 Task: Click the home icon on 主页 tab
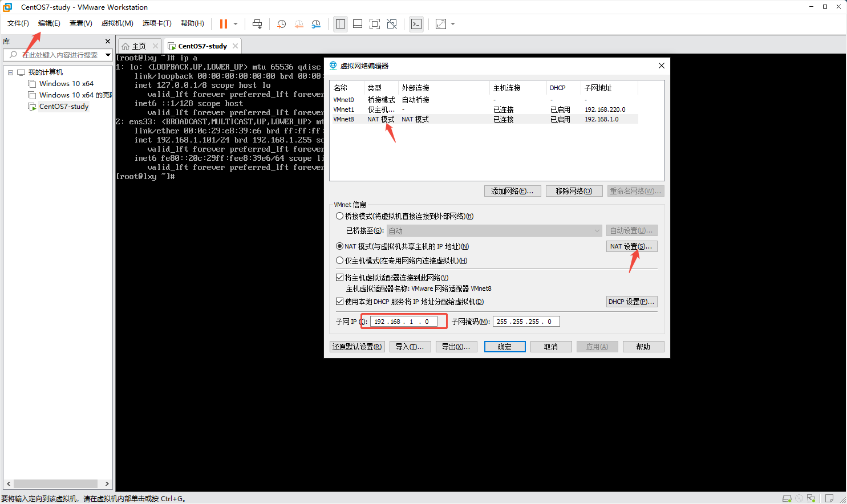click(125, 46)
